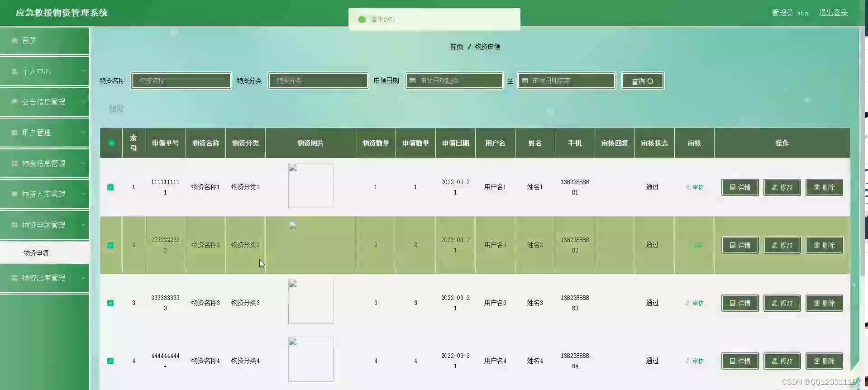Click the person icon beside 个人中心
The image size is (868, 390).
[14, 71]
